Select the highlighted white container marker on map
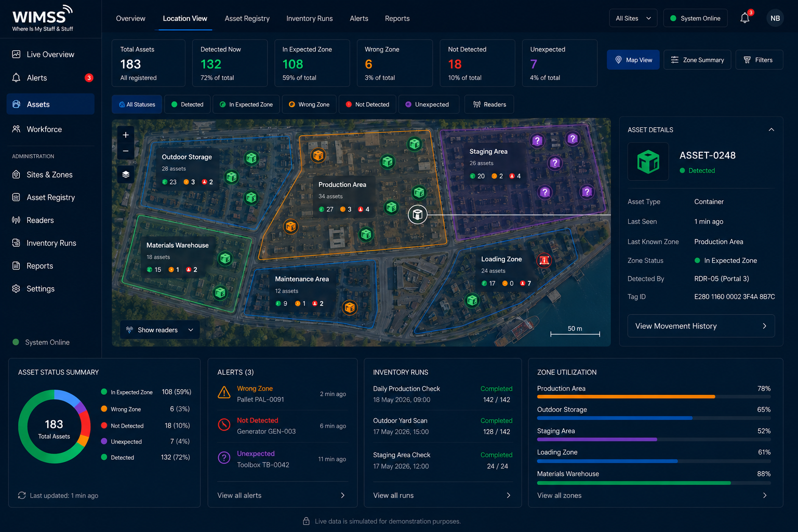 pos(417,214)
